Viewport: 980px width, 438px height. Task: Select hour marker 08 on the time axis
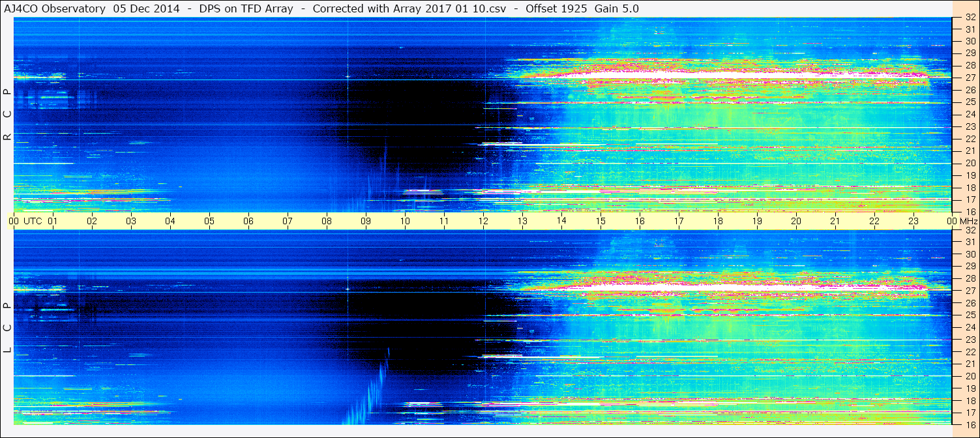tap(327, 221)
